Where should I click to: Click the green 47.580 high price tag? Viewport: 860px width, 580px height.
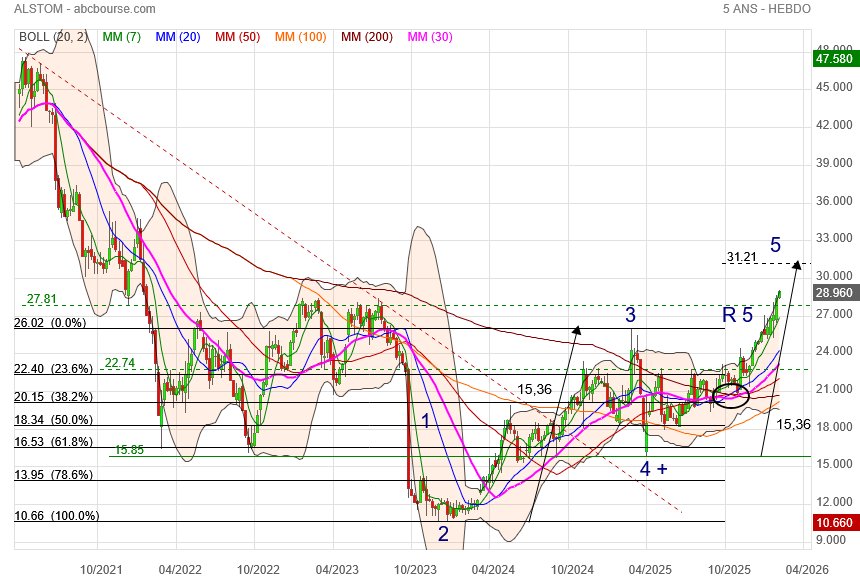click(x=834, y=59)
